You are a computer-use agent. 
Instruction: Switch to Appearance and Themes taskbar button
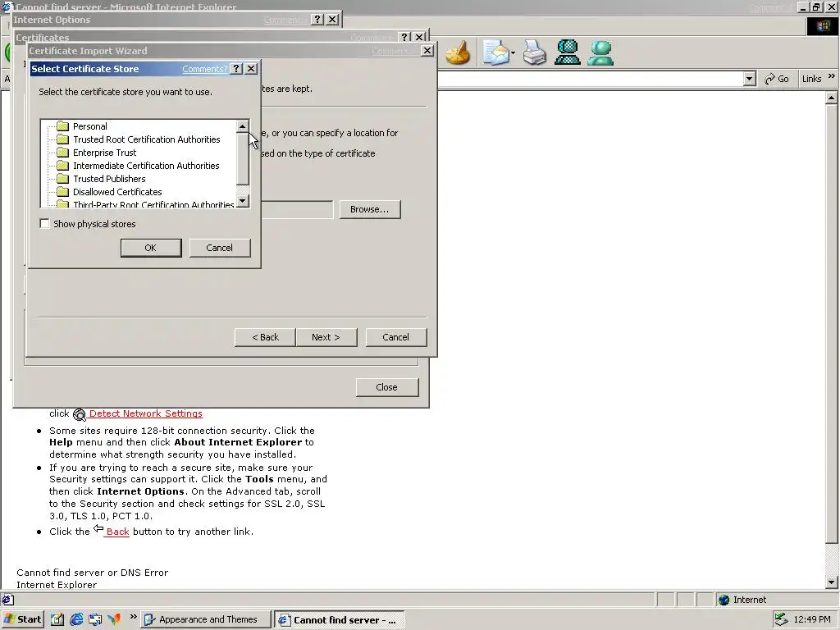pos(206,620)
